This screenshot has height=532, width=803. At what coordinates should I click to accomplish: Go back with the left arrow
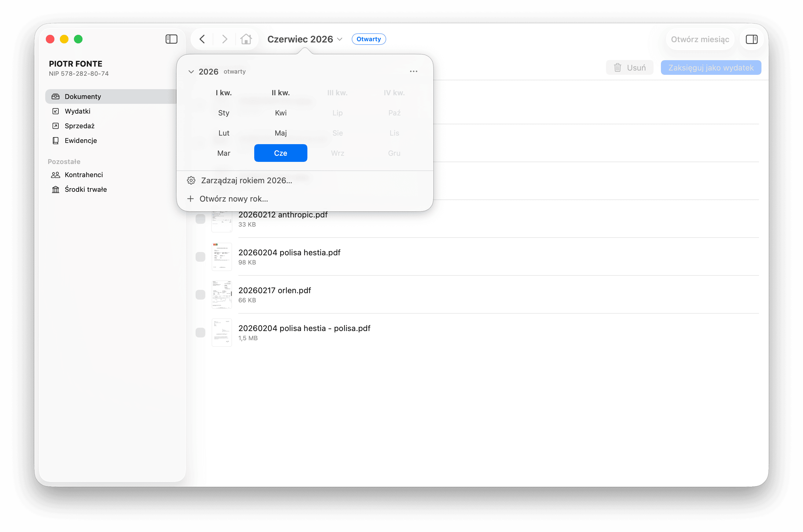pyautogui.click(x=202, y=39)
